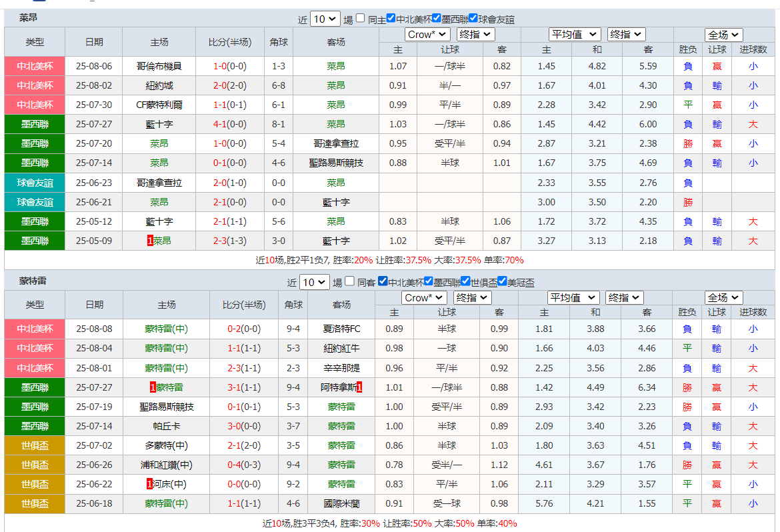Click the red card icon before 河床(中)

tap(151, 484)
